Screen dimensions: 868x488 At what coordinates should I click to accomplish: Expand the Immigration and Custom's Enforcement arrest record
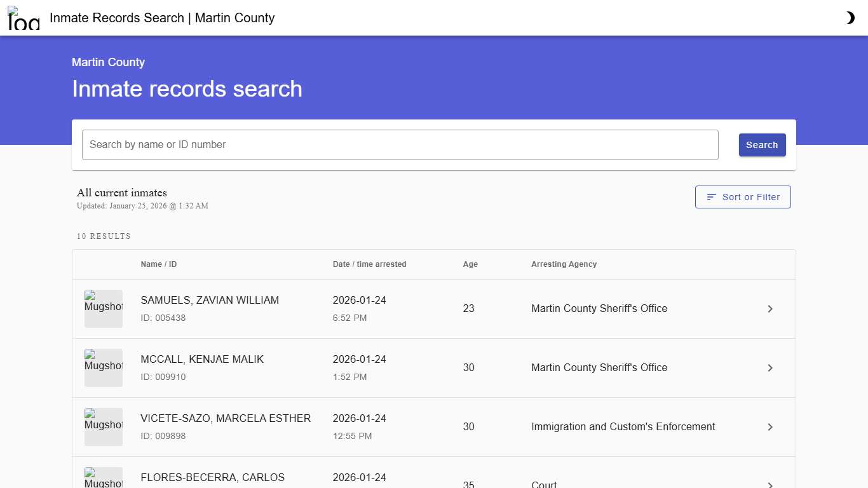770,427
